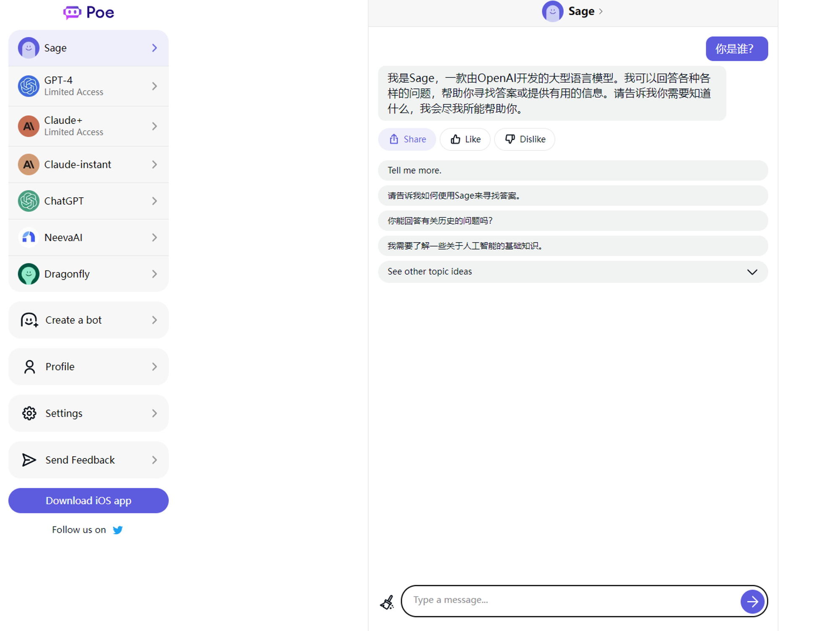The image size is (840, 631).
Task: Switch to NeevaAI chat
Action: 88,238
